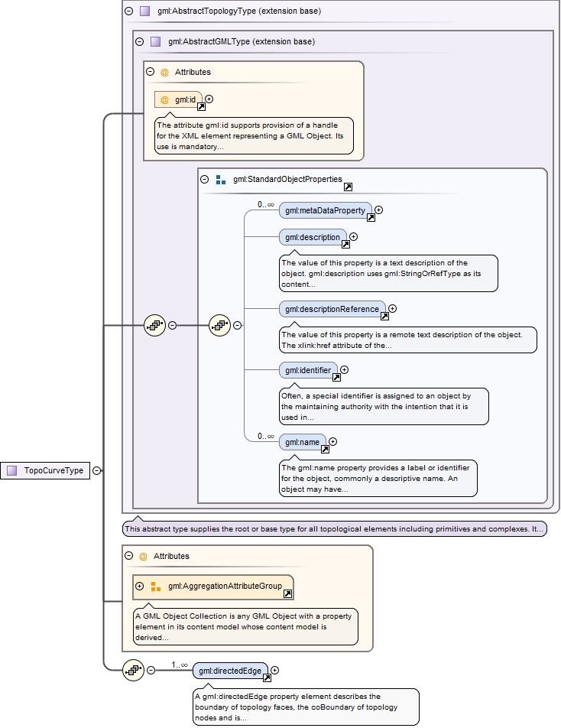Click the gml:directedEdge annotation text
This screenshot has width=561, height=728.
(x=306, y=707)
